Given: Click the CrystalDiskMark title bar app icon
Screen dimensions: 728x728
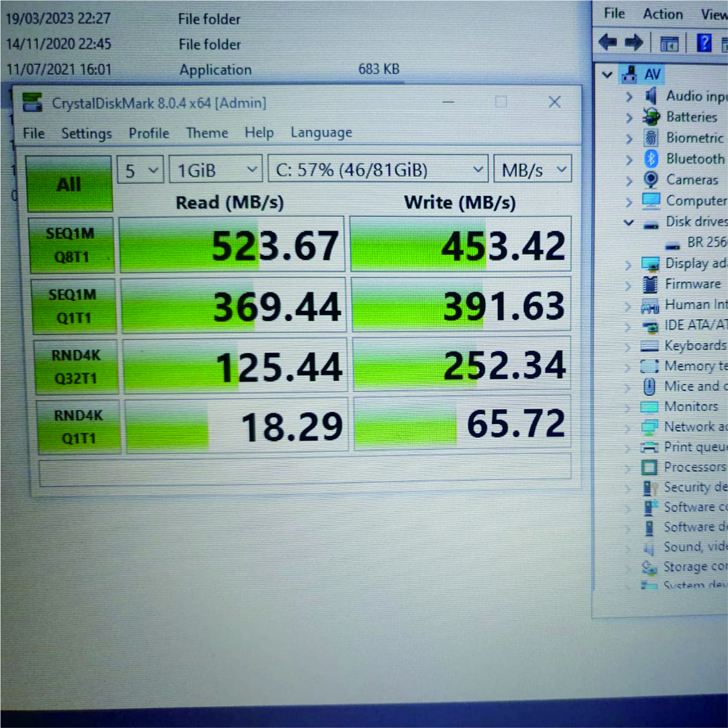Looking at the screenshot, I should pyautogui.click(x=33, y=102).
